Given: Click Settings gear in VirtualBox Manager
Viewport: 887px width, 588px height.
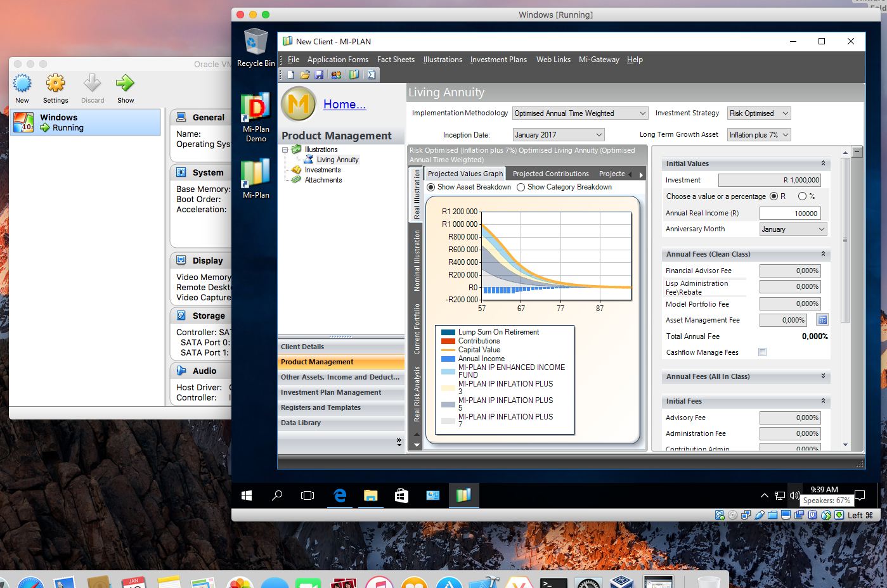Looking at the screenshot, I should (56, 88).
